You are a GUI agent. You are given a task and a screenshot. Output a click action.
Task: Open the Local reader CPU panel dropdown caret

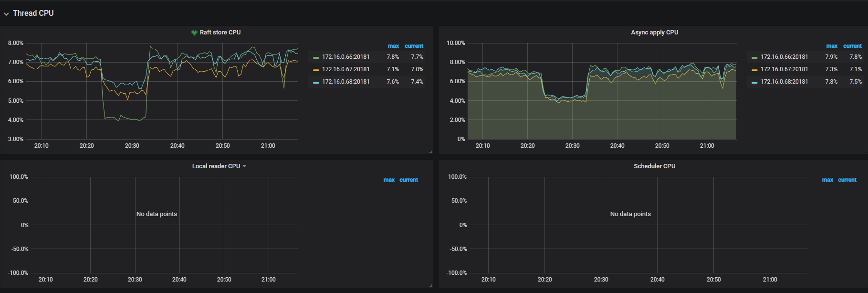[x=244, y=166]
